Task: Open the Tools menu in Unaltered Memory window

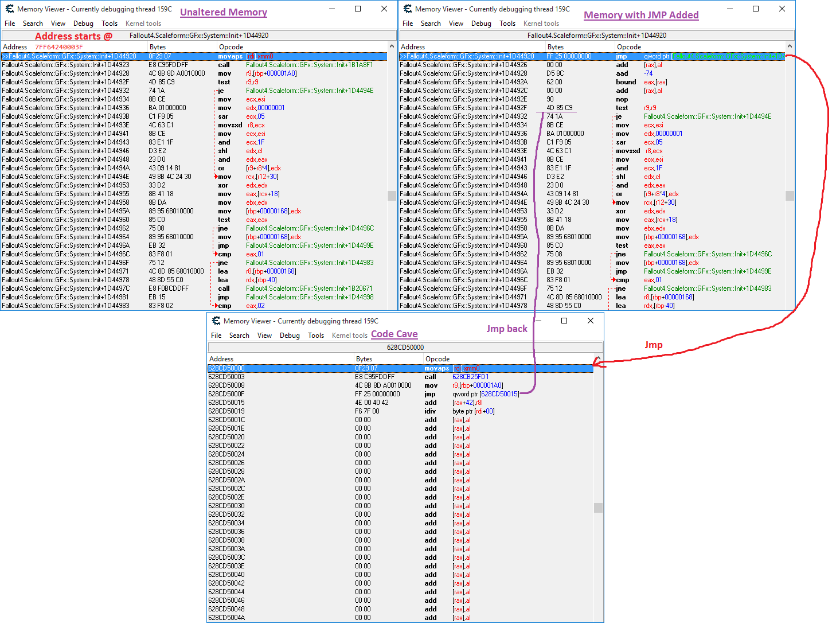Action: point(110,24)
